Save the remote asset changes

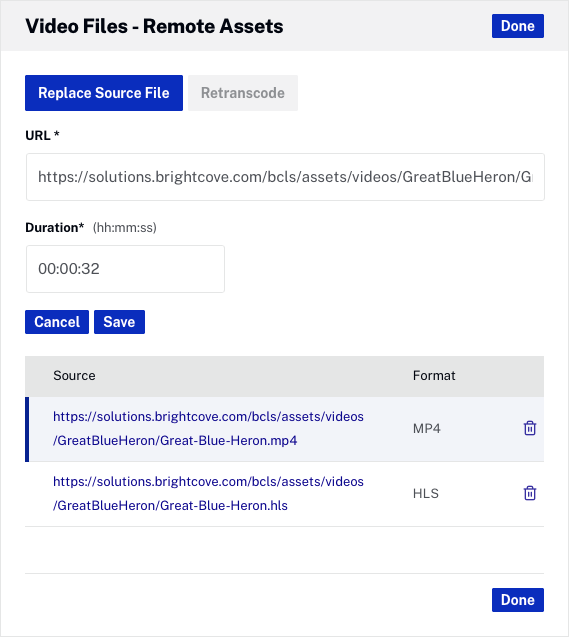tap(119, 322)
